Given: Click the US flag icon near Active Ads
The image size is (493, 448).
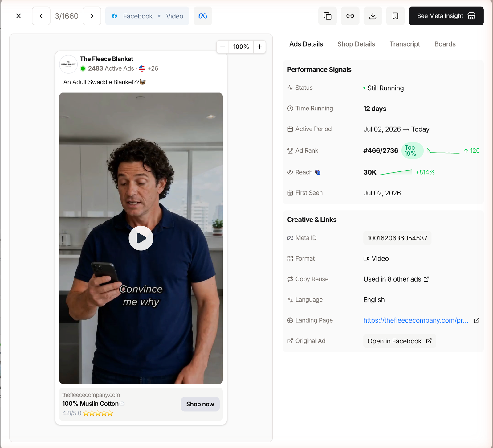Looking at the screenshot, I should point(142,68).
